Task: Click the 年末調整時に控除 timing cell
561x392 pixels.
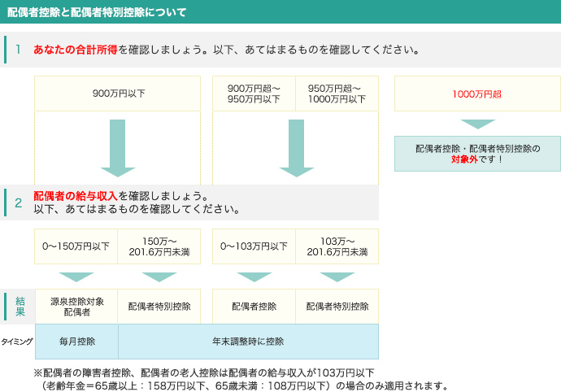Action: [x=248, y=341]
